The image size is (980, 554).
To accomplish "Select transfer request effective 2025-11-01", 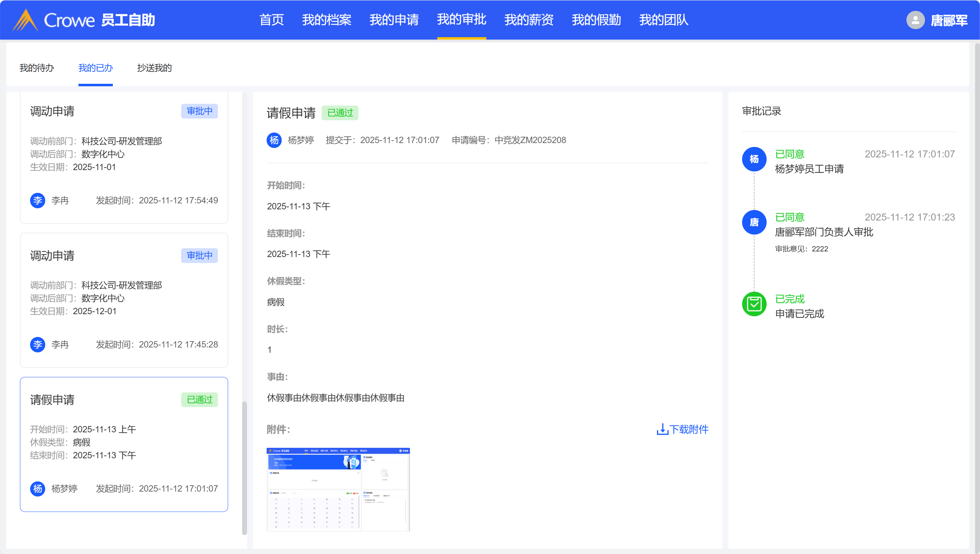I will [124, 156].
